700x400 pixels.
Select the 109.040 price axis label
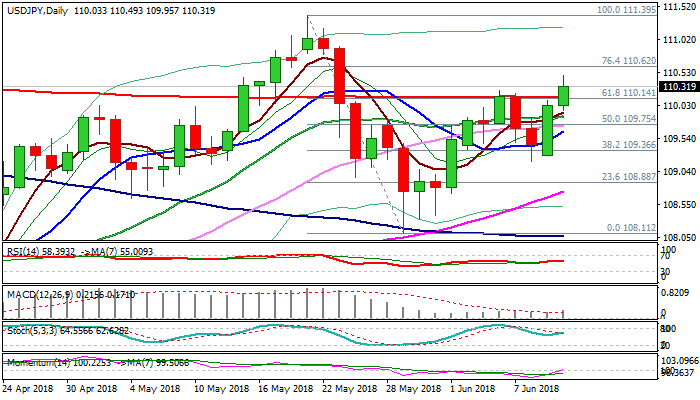click(x=680, y=171)
